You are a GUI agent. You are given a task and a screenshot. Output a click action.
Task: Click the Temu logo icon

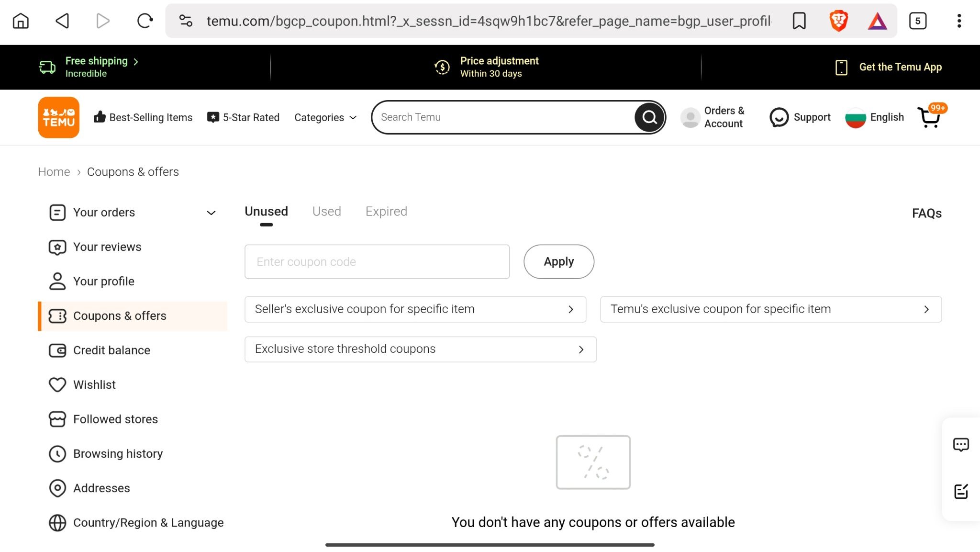[x=58, y=117]
